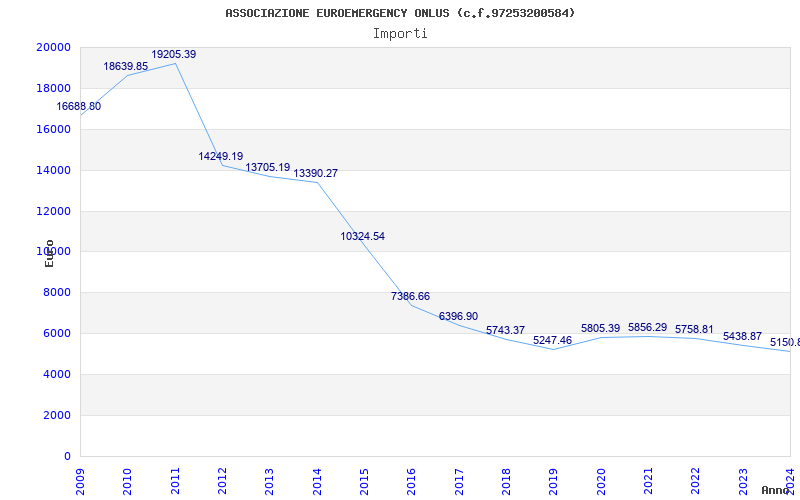Screen dimensions: 800x500
Task: Select data label 10324.54
Action: [x=363, y=236]
